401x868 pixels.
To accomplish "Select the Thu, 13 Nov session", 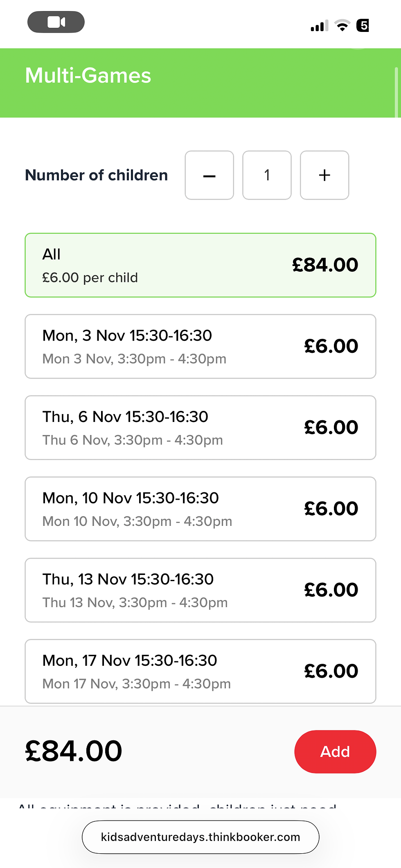I will (200, 590).
